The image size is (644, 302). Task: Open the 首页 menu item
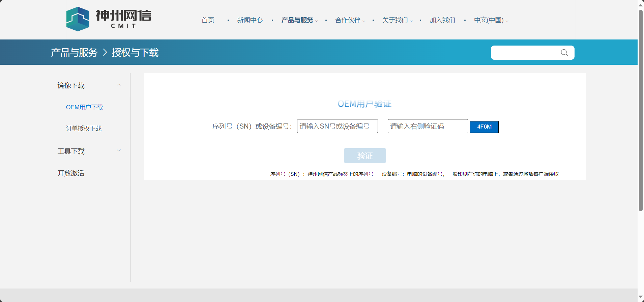pos(208,20)
